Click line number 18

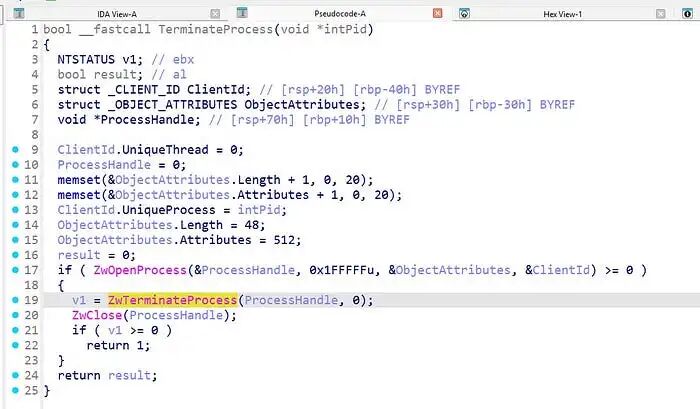31,285
